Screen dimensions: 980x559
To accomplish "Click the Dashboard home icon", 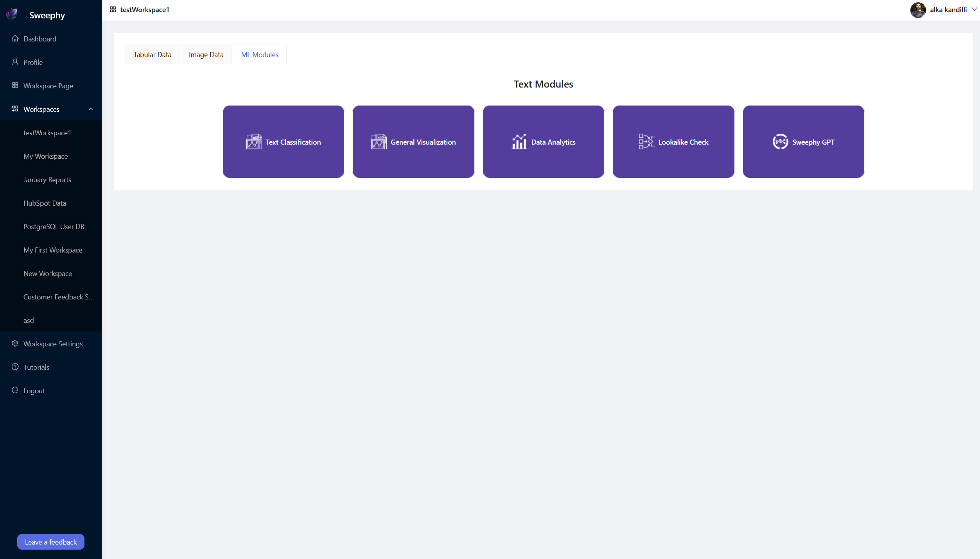I will coord(15,38).
